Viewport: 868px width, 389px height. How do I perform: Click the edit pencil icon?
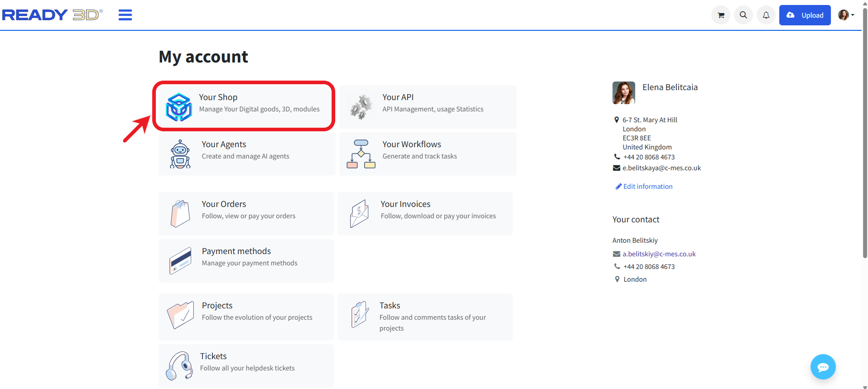click(618, 186)
